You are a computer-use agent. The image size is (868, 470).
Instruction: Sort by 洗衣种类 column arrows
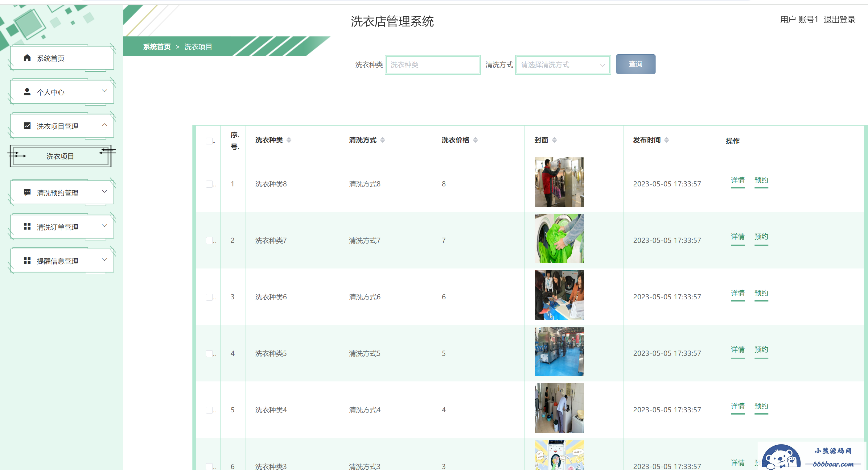click(x=289, y=140)
